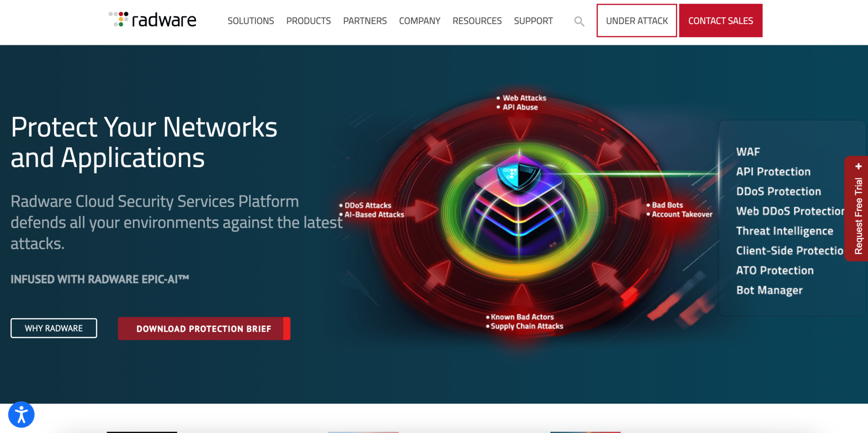
Task: Open the SOLUTIONS menu
Action: pos(250,20)
